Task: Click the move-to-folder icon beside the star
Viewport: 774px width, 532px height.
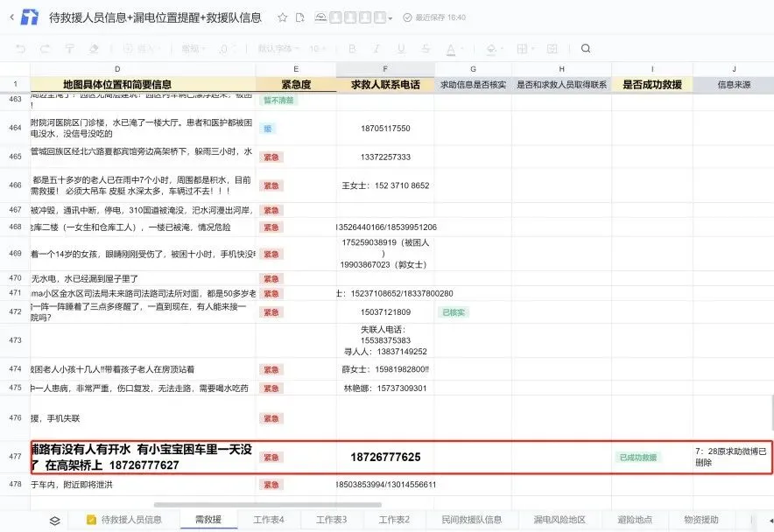Action: (x=299, y=17)
